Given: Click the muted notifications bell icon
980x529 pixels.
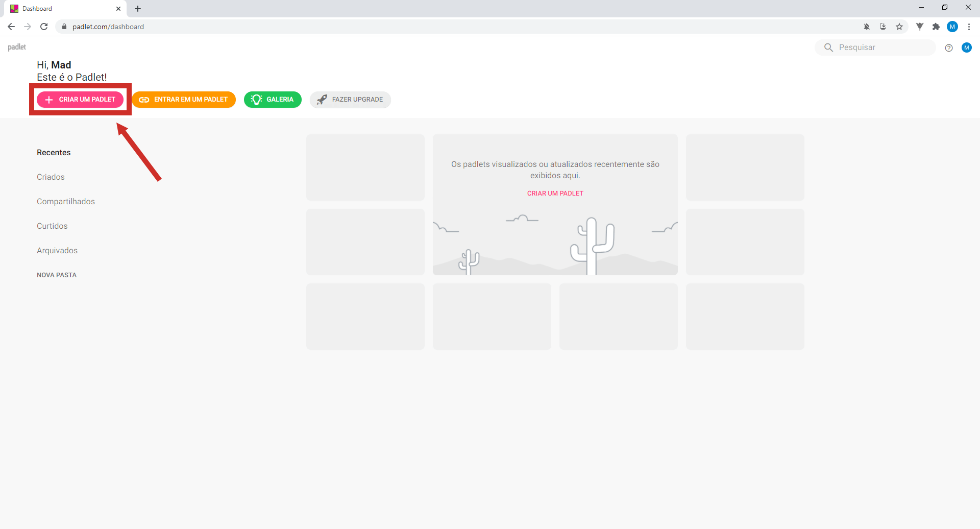Looking at the screenshot, I should point(867,27).
